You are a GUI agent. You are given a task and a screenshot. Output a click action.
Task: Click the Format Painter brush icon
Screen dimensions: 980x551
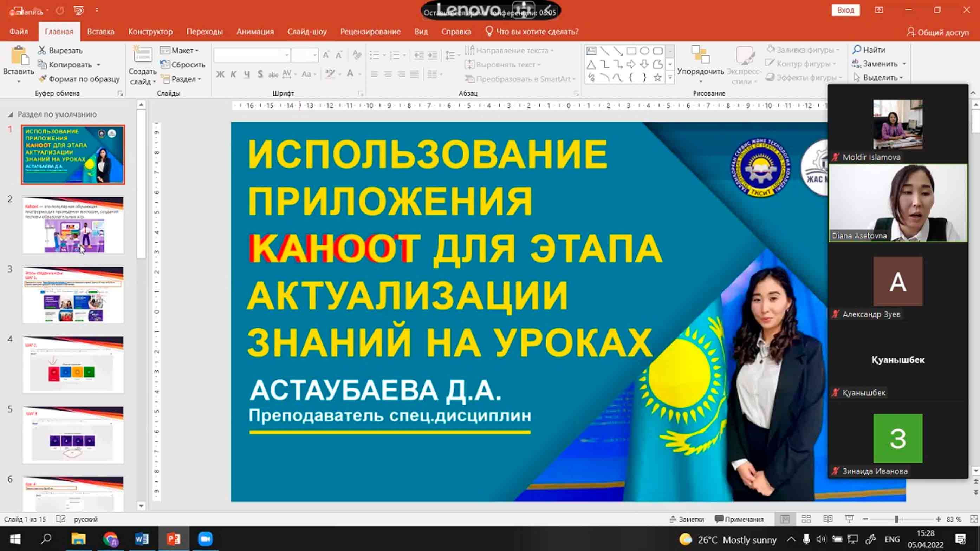click(x=42, y=79)
